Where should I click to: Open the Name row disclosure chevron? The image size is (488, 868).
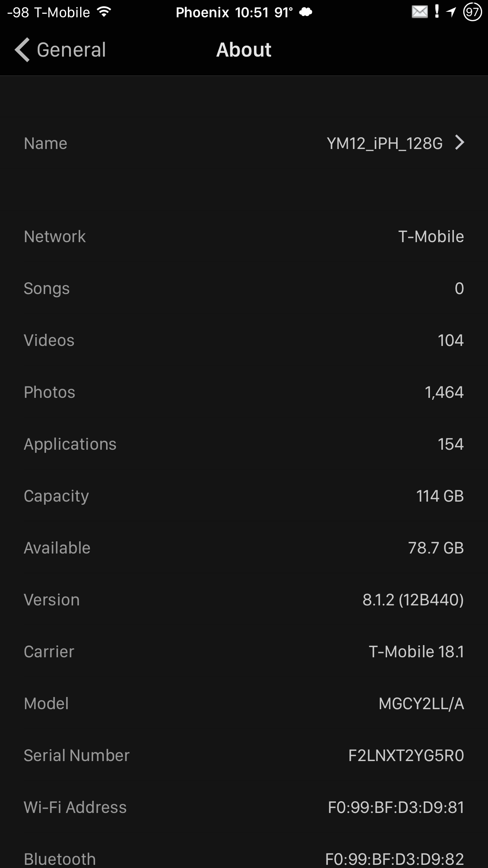[x=459, y=143]
